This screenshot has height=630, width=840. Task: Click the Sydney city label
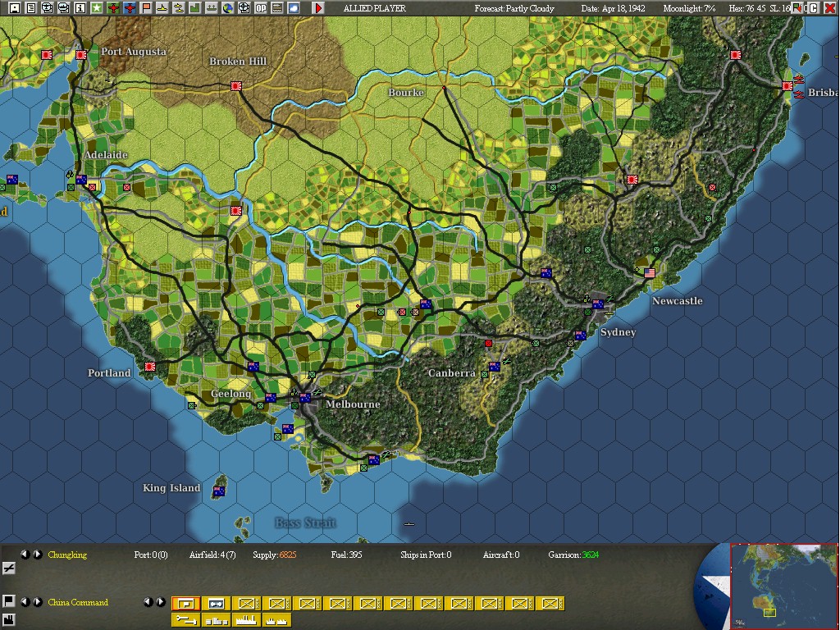coord(619,332)
